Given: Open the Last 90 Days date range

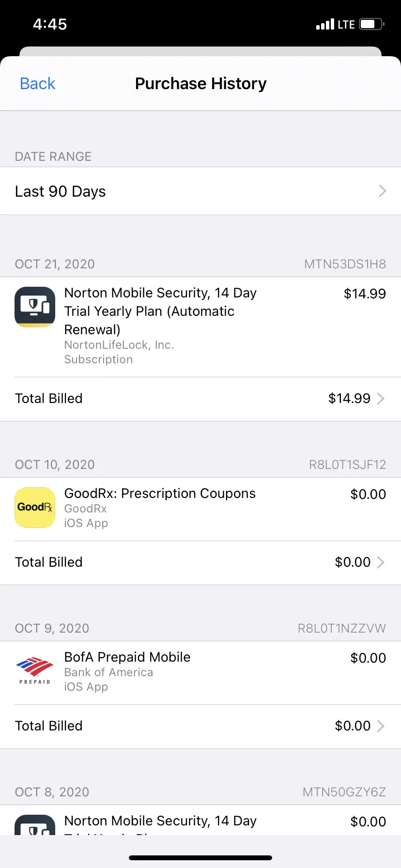Looking at the screenshot, I should 200,191.
